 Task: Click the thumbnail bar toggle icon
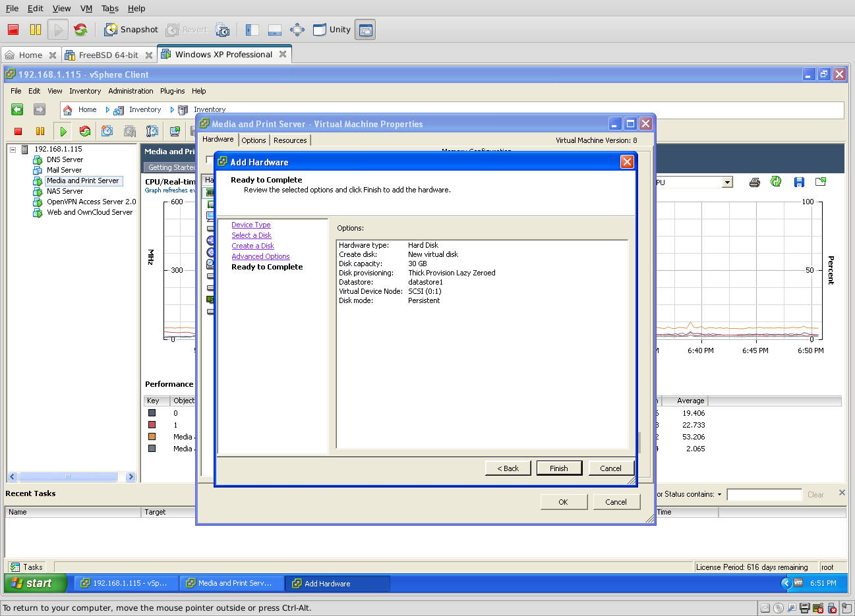click(x=275, y=30)
